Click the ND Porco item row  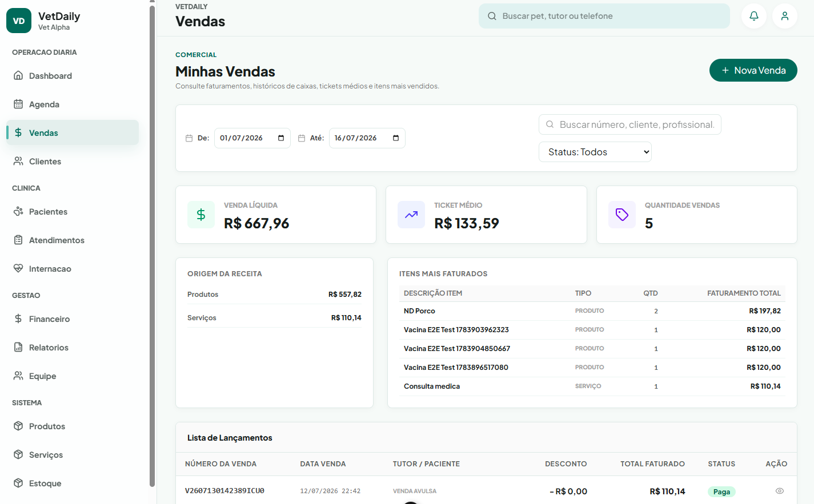[592, 311]
